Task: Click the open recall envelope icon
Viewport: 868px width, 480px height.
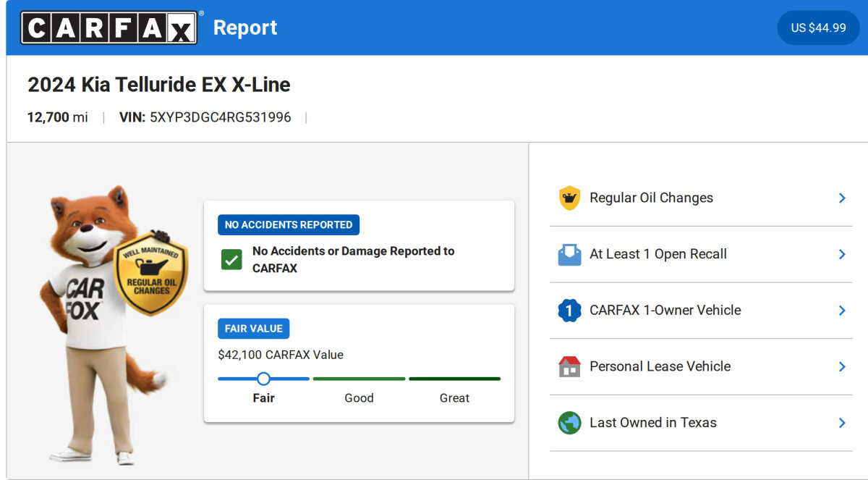Action: 569,254
